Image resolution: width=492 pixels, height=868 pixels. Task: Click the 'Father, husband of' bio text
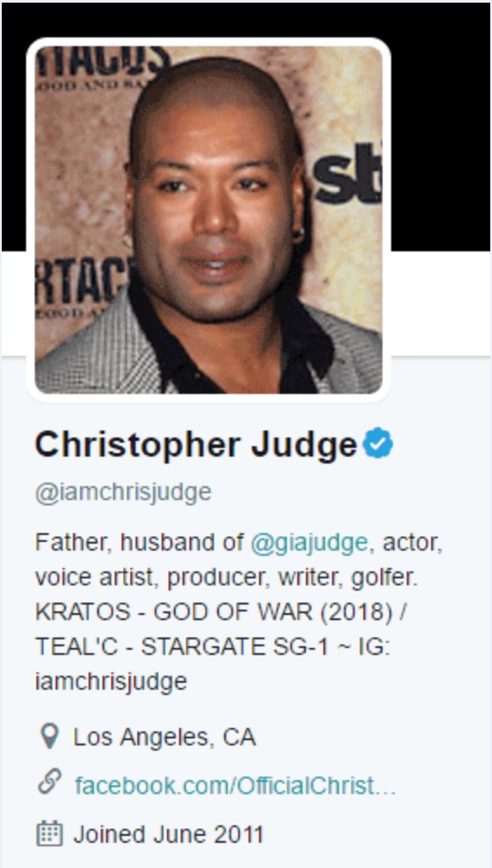pyautogui.click(x=139, y=543)
